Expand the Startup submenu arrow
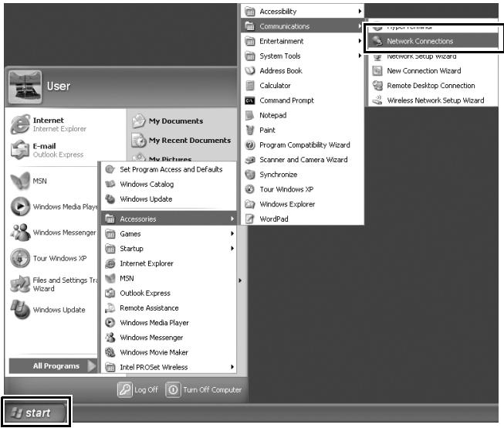This screenshot has height=428, width=504. point(232,249)
